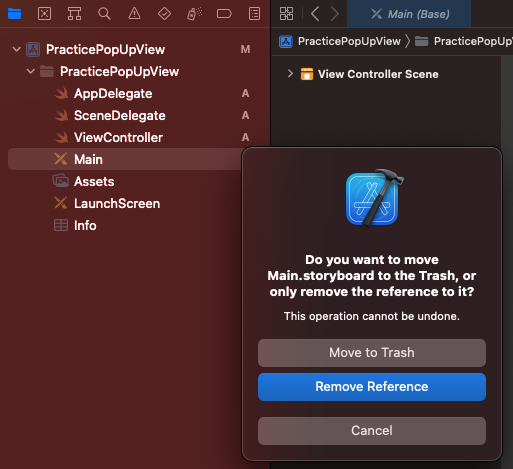Open the Assets catalog

[94, 182]
